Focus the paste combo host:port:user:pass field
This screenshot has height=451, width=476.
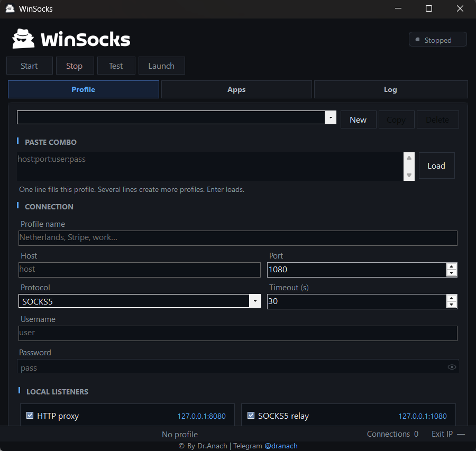coord(210,167)
